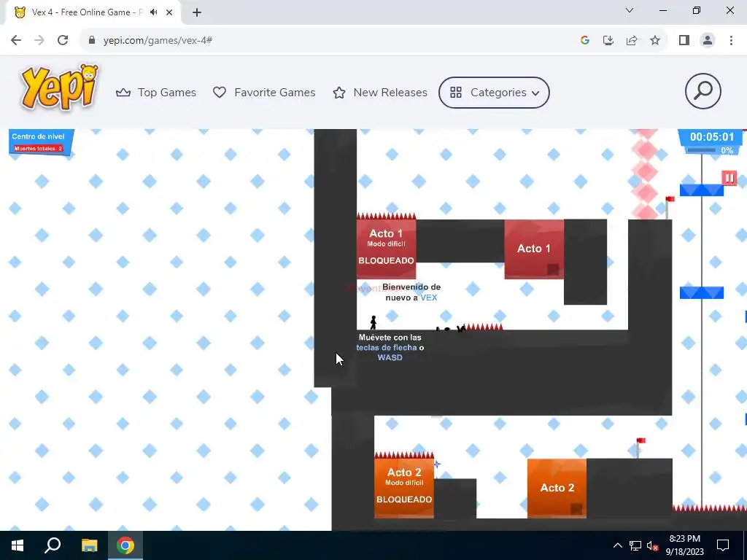Click the muted volume tray icon
The height and width of the screenshot is (560, 747).
click(652, 545)
